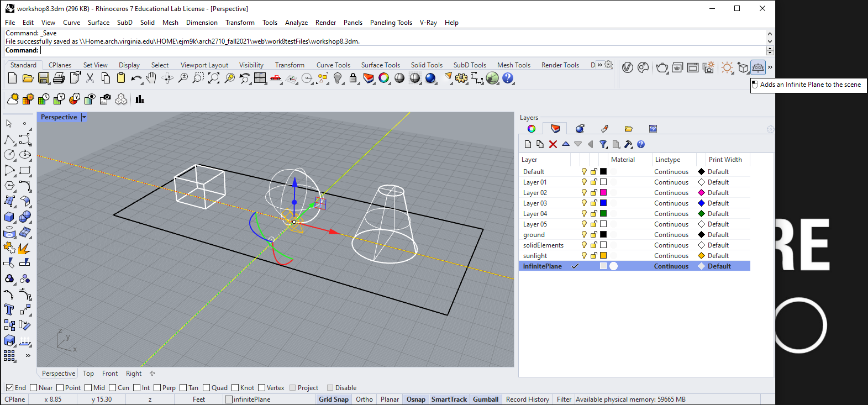Choose the Circle tool in left sidebar
868x405 pixels.
click(9, 155)
